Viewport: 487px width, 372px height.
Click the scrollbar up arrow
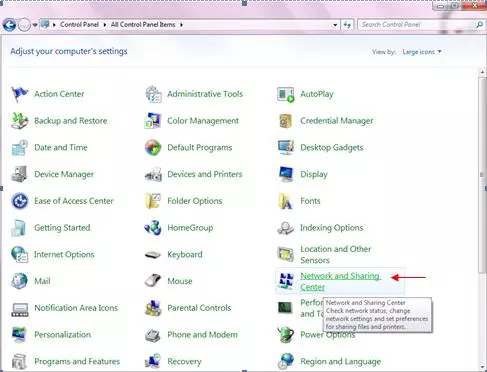482,72
